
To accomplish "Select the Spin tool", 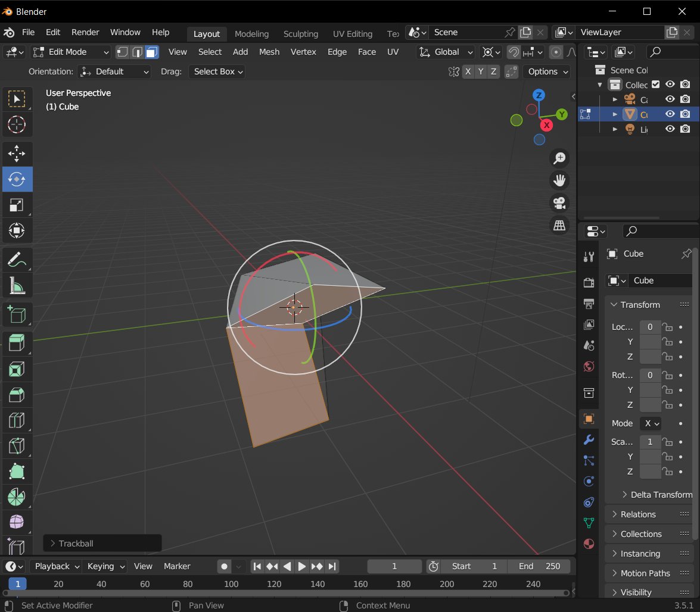I will [x=17, y=497].
